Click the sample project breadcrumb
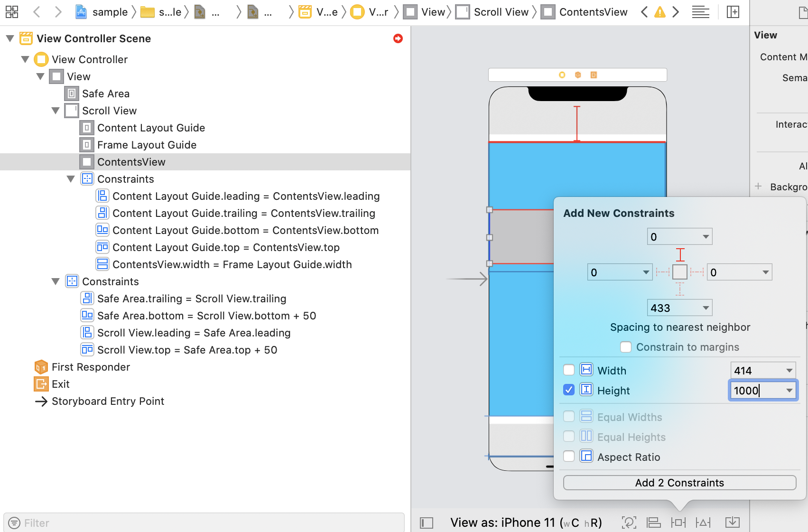The height and width of the screenshot is (532, 808). click(x=102, y=12)
